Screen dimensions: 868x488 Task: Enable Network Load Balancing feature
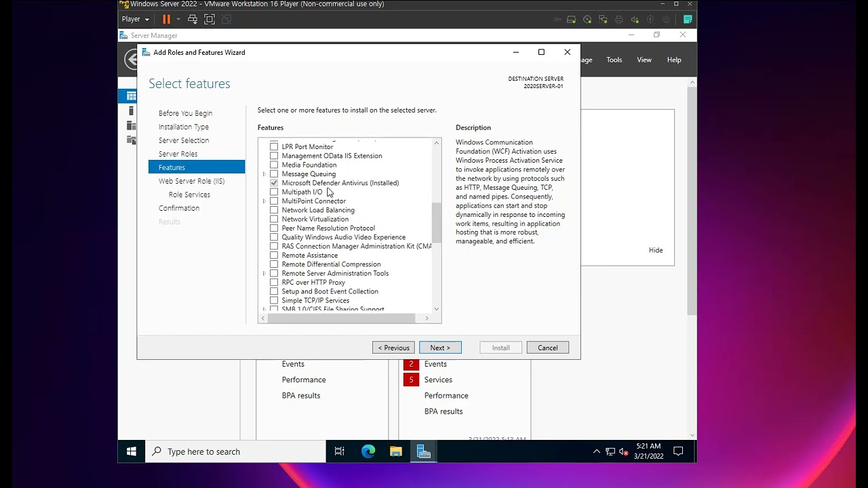pyautogui.click(x=274, y=210)
